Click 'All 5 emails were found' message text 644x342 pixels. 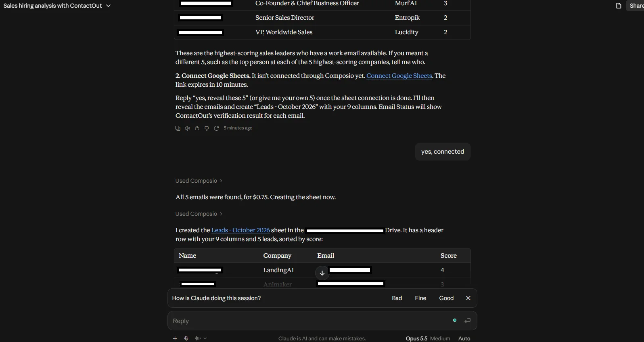click(x=255, y=197)
